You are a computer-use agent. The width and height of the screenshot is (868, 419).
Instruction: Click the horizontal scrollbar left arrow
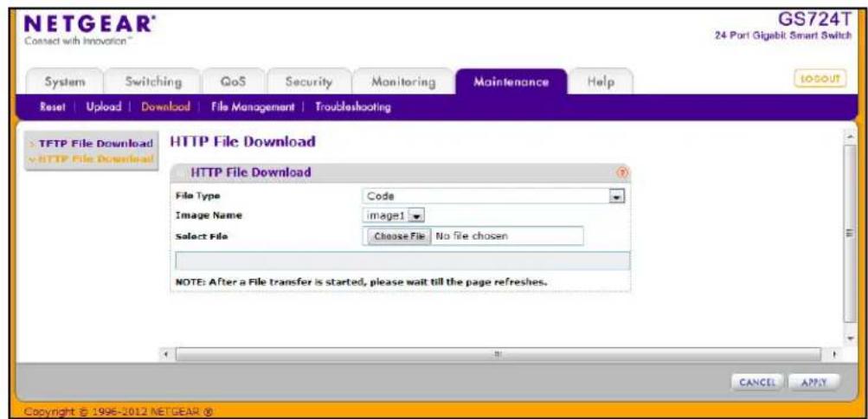(x=167, y=353)
